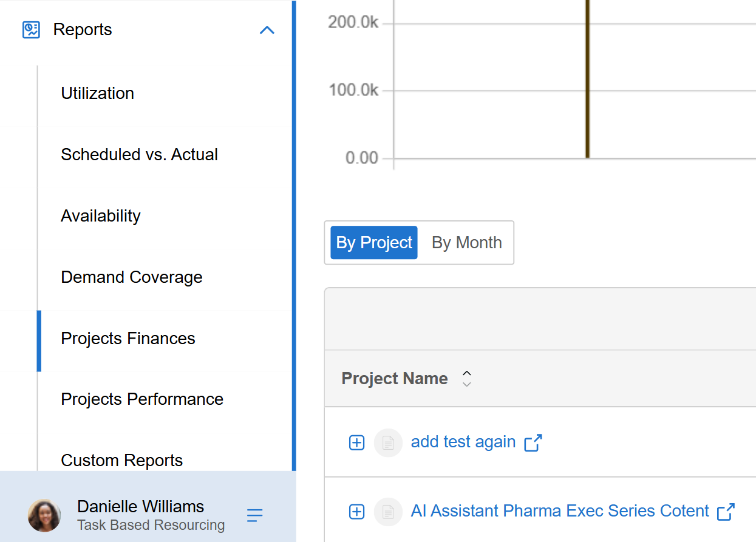The width and height of the screenshot is (756, 542).
Task: Switch to By Month view
Action: point(466,243)
